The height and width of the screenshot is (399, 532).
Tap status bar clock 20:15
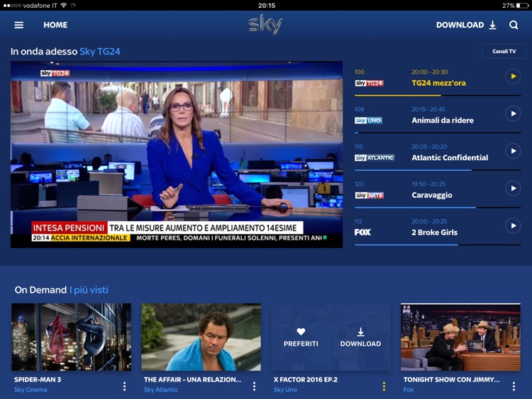point(267,6)
